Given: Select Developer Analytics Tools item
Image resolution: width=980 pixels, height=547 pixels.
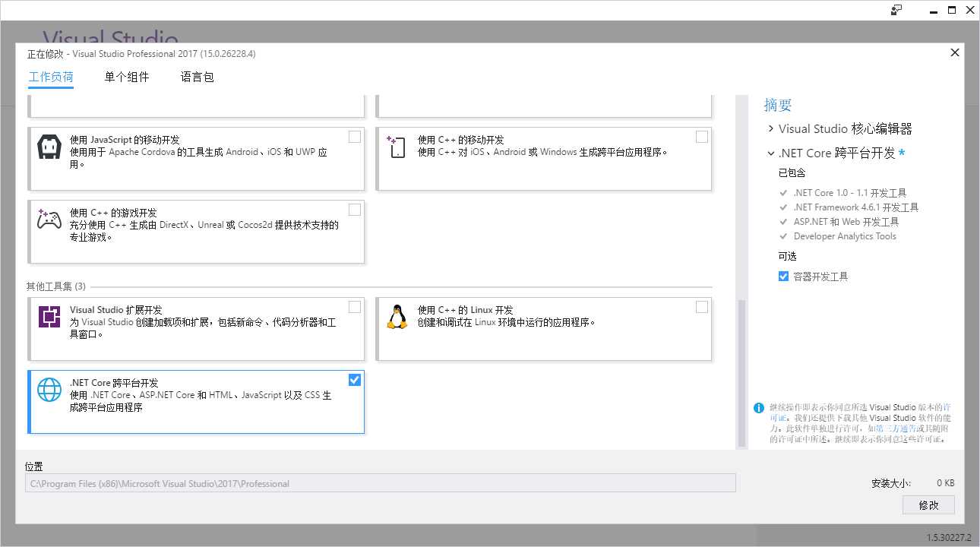Looking at the screenshot, I should click(845, 236).
